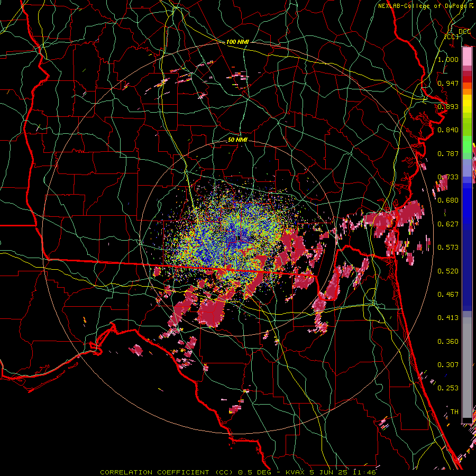Click the "KVAX" station identifier
This screenshot has height=476, width=476.
(x=295, y=472)
